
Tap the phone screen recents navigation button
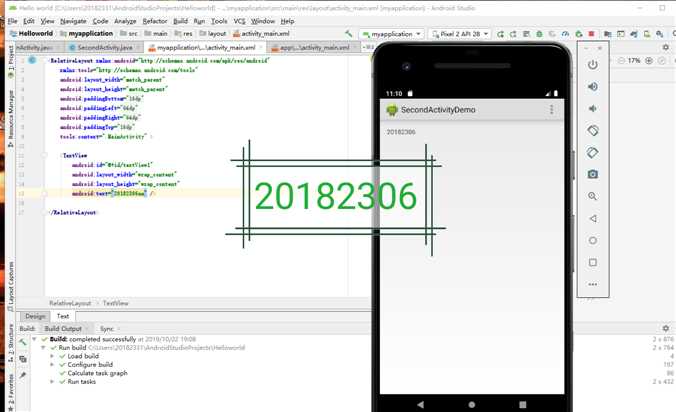click(523, 405)
